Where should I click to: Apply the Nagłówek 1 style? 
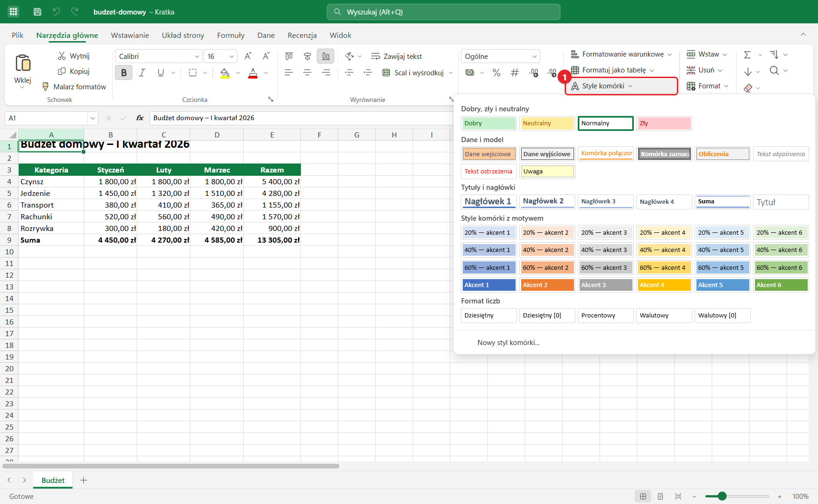coord(488,202)
